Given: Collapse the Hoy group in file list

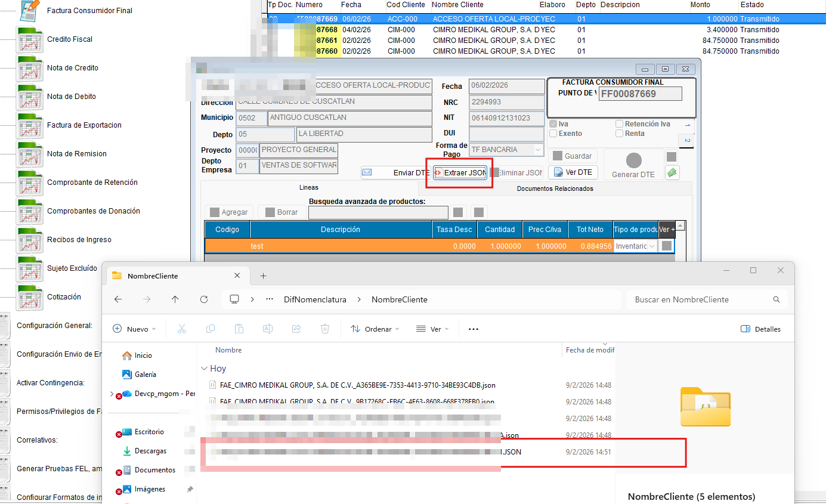Looking at the screenshot, I should [205, 369].
